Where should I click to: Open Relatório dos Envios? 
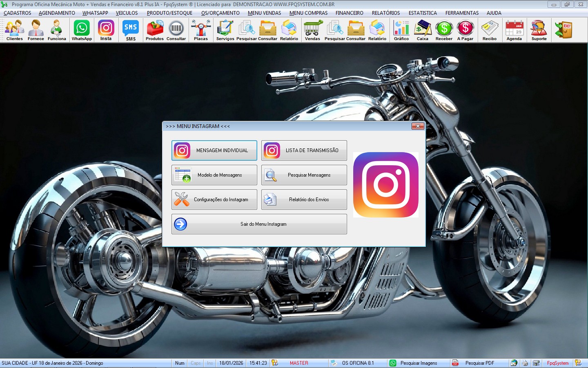tap(304, 200)
